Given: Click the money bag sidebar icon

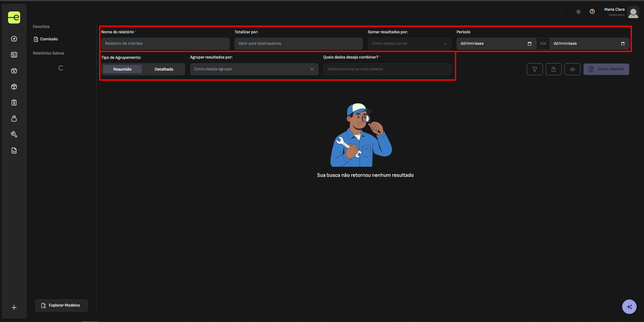Looking at the screenshot, I should [14, 119].
